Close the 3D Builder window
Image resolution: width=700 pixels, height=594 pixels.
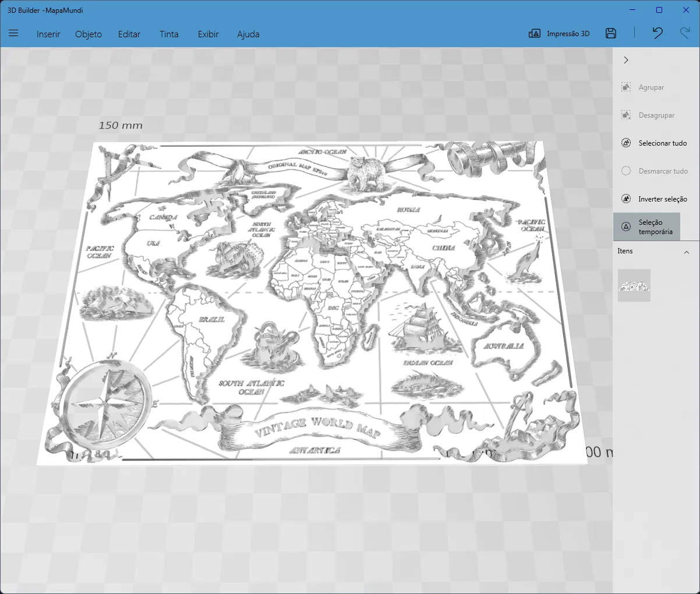point(686,10)
